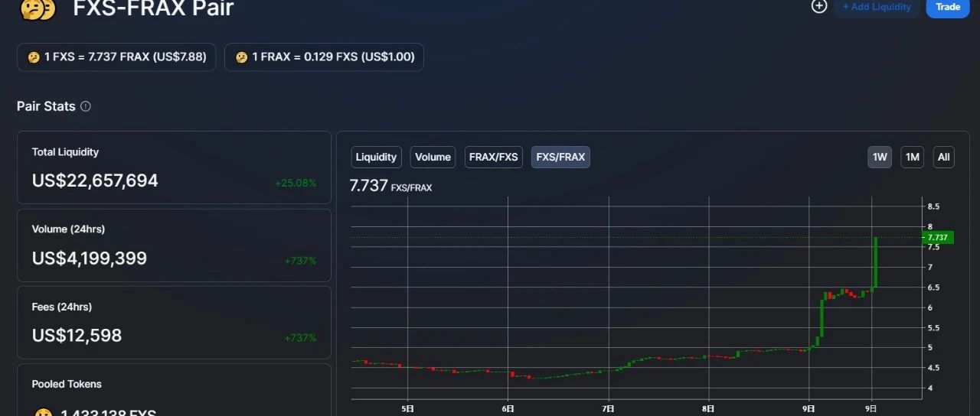Click the 1 FXS = 7.737 FRAX price pill
The image size is (980, 416).
click(x=116, y=57)
